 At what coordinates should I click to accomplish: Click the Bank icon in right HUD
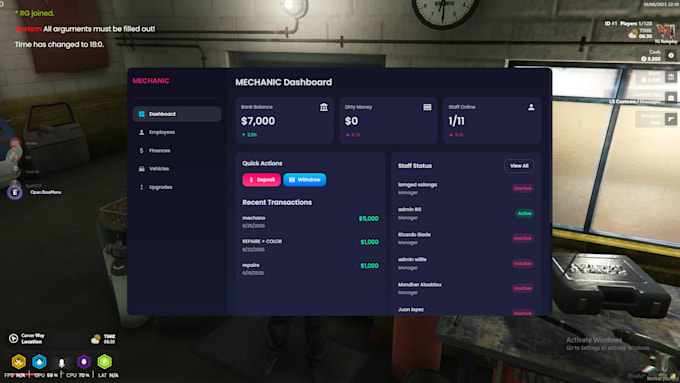[671, 77]
